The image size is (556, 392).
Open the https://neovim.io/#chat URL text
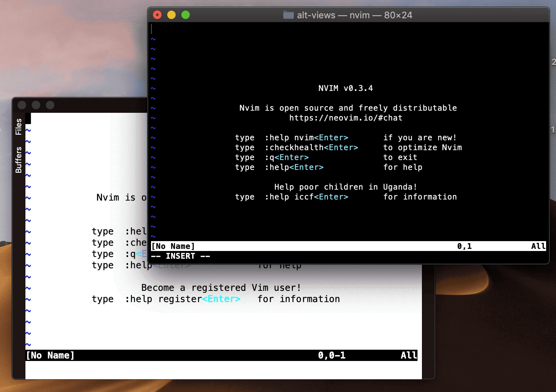tap(346, 118)
